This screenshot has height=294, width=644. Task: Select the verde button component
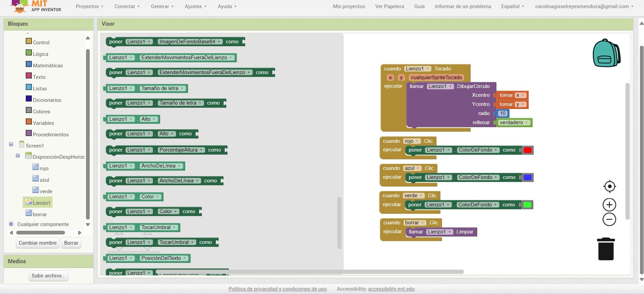(42, 191)
